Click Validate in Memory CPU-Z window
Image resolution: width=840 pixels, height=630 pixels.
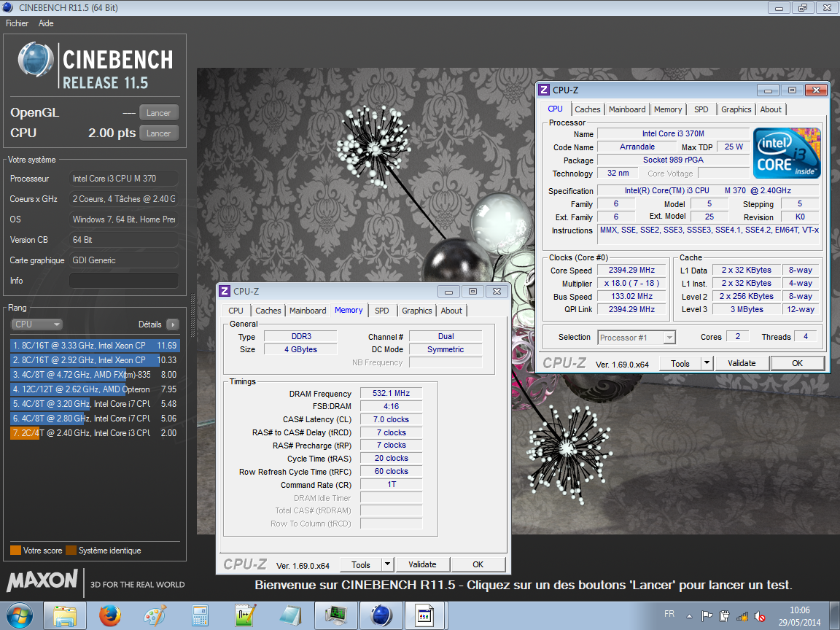point(422,565)
